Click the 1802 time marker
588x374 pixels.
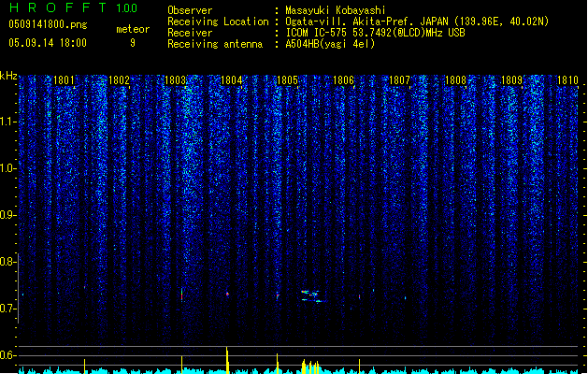[x=119, y=79]
